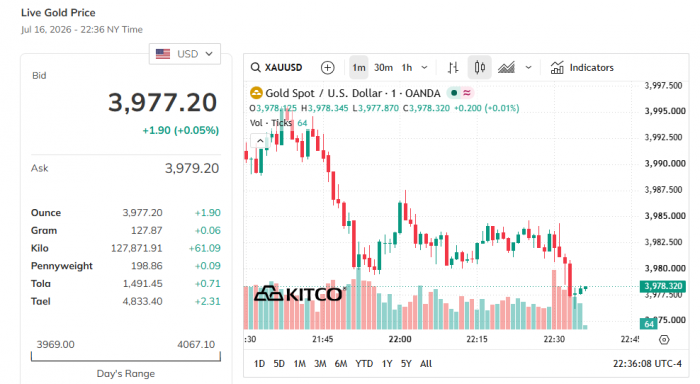Click the XAUUSD symbol search magnifier icon
Viewport: 700px width, 384px height.
pyautogui.click(x=255, y=67)
